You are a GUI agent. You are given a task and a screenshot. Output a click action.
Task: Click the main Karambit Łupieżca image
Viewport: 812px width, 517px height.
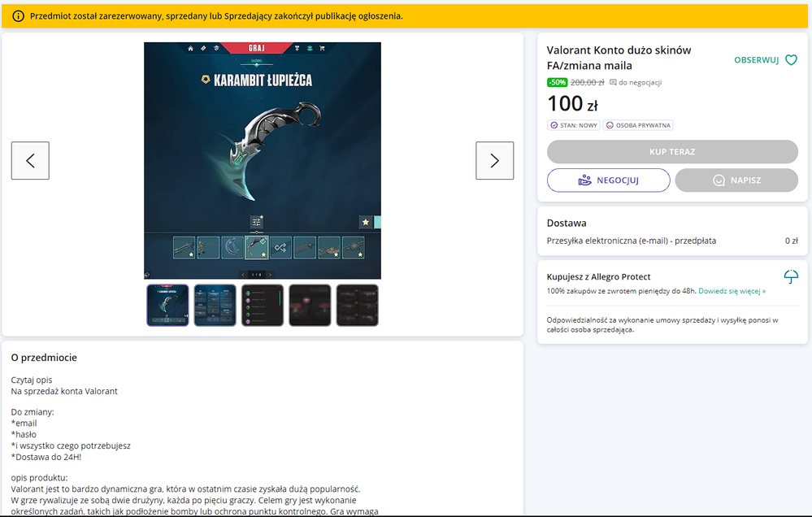point(263,161)
